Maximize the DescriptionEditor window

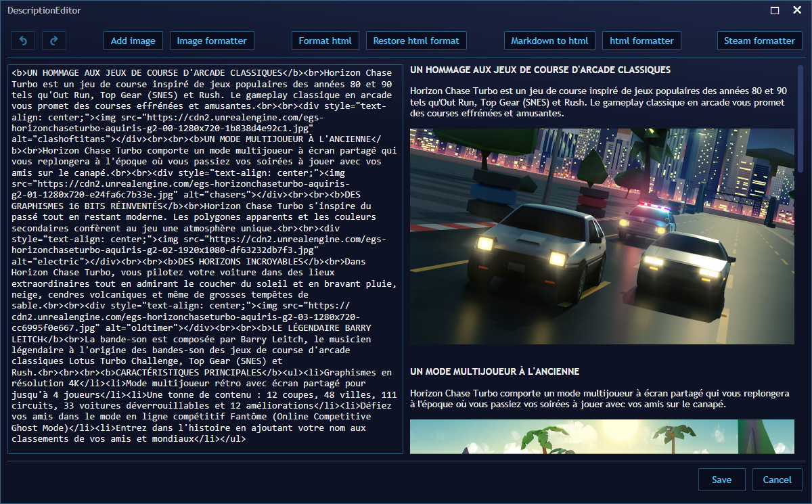[x=775, y=10]
